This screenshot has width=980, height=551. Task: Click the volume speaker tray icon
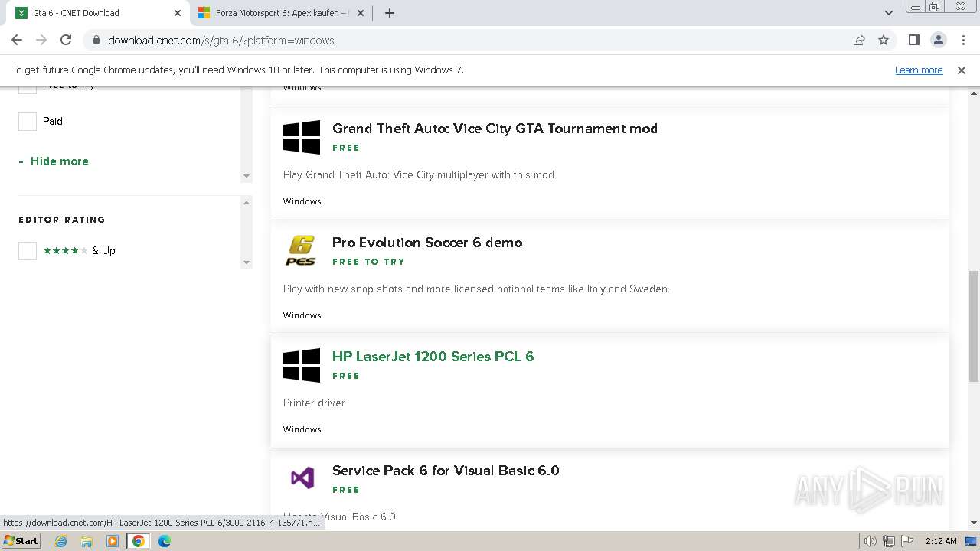click(871, 541)
